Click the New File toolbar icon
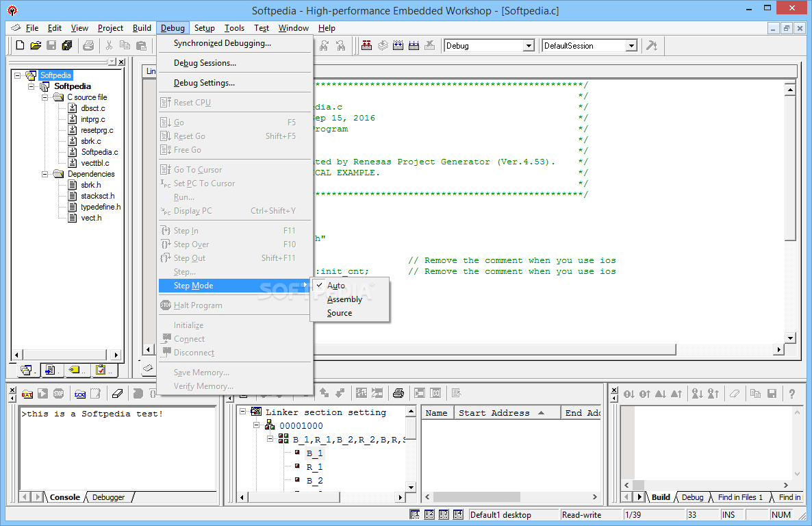Image resolution: width=812 pixels, height=526 pixels. coord(20,46)
